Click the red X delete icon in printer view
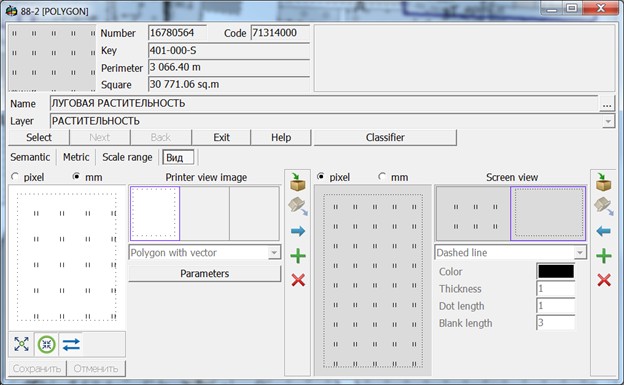Screen dimensions: 624x385 click(x=298, y=280)
